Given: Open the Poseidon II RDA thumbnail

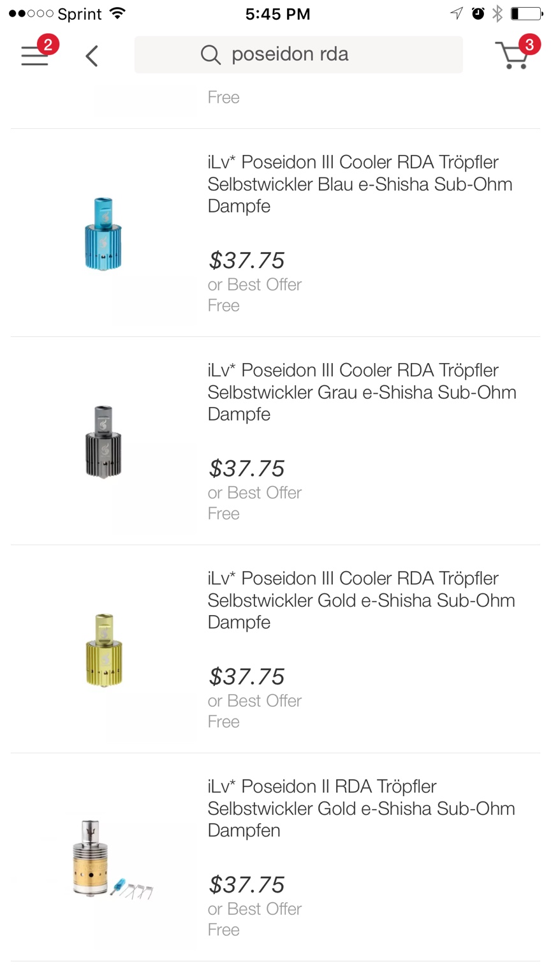Looking at the screenshot, I should (102, 857).
